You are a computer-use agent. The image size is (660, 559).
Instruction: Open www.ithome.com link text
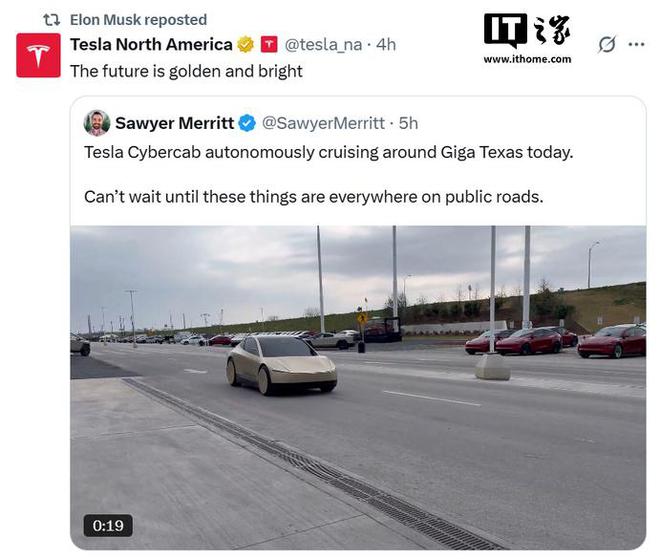pyautogui.click(x=527, y=60)
